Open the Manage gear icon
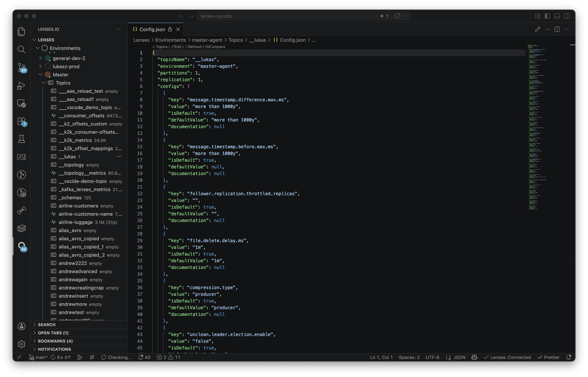Image resolution: width=588 pixels, height=377 pixels. click(22, 344)
